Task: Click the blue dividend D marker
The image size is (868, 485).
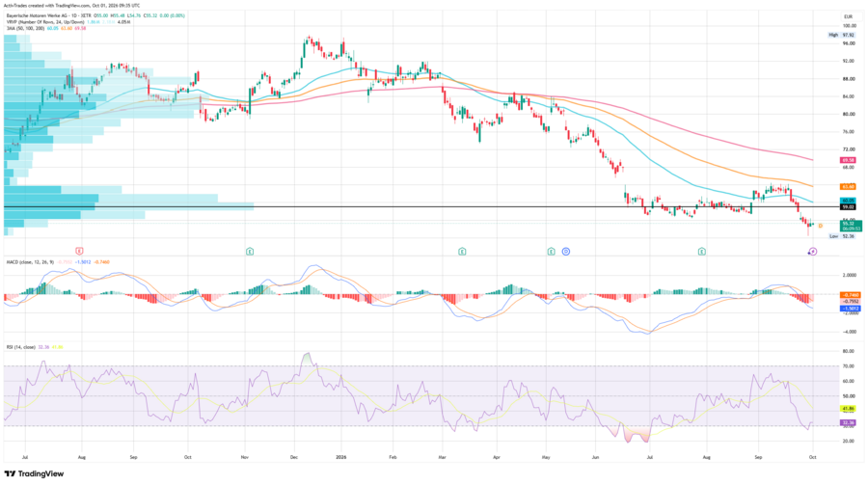Action: pyautogui.click(x=566, y=252)
